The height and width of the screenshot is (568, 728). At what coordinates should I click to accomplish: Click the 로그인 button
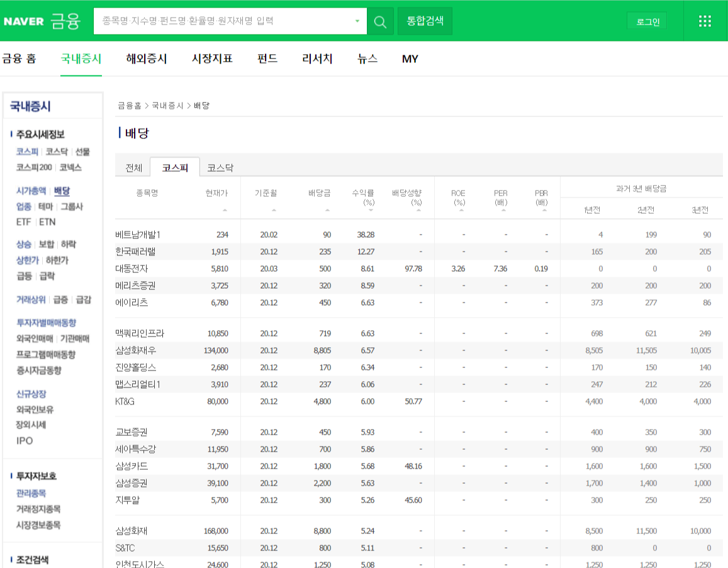point(647,21)
